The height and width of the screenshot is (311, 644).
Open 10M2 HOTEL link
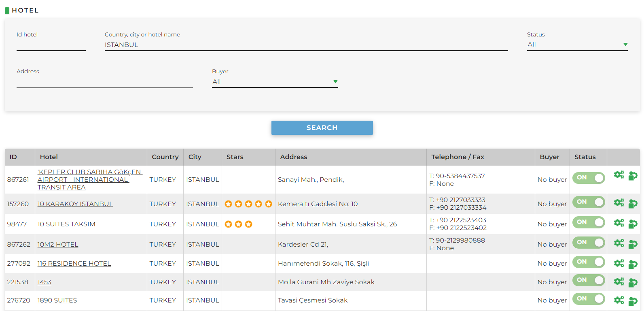pyautogui.click(x=58, y=244)
